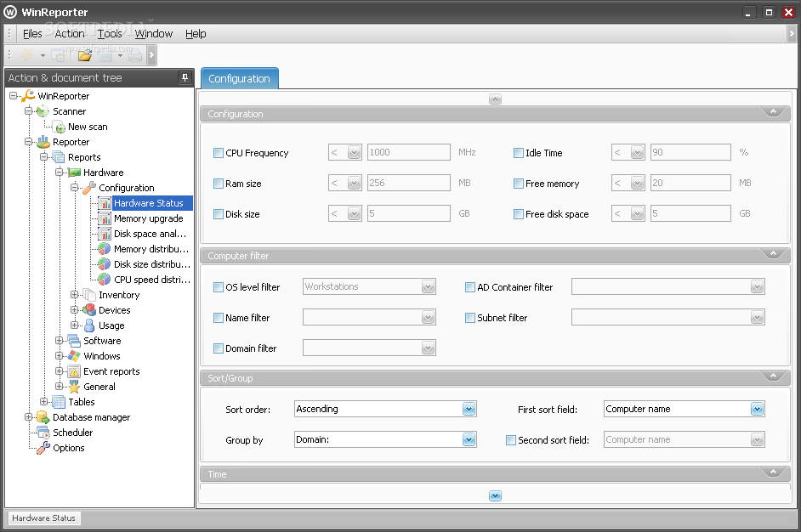Click the save disk toolbar icon

105,55
